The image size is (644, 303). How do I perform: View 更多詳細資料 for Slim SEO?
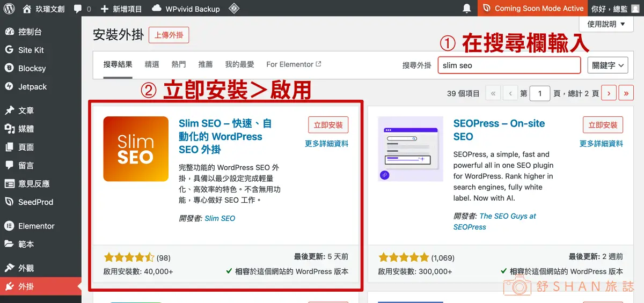tap(326, 144)
